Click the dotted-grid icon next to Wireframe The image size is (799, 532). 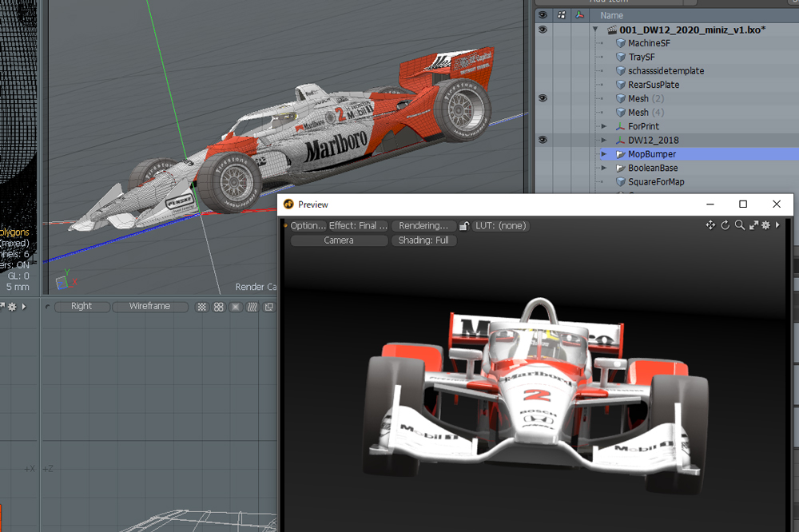(202, 307)
